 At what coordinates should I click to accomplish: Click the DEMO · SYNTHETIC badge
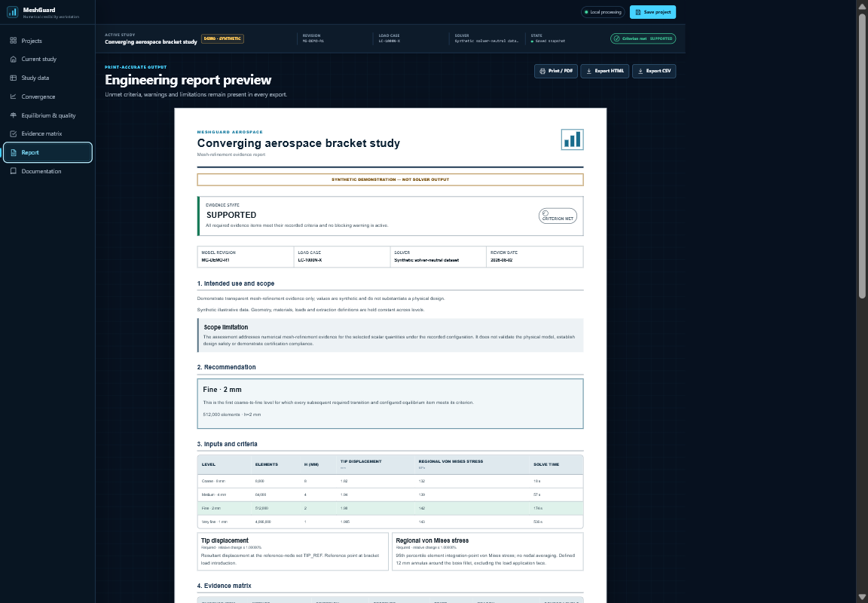point(222,38)
